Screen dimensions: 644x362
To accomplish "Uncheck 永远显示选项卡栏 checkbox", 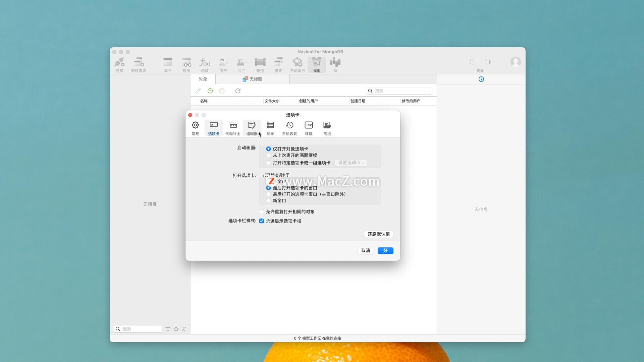I will pos(262,221).
